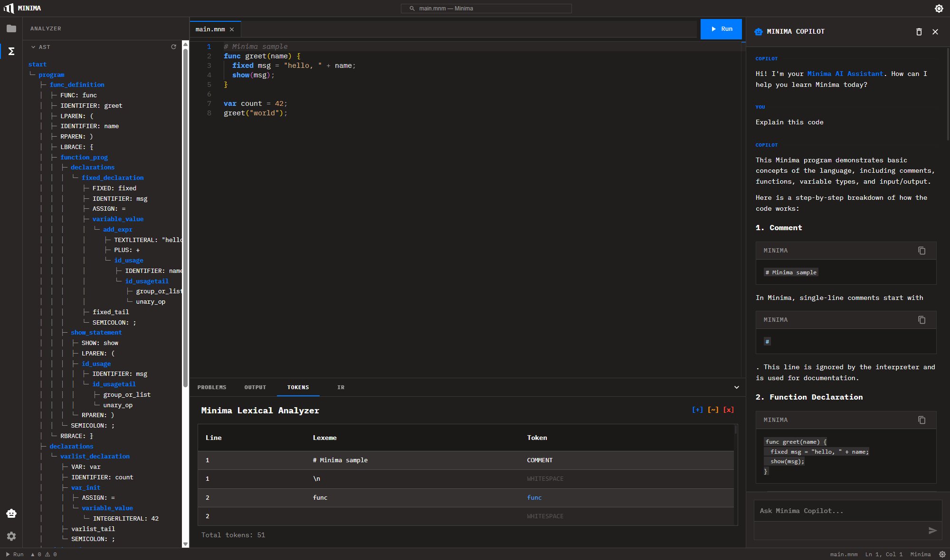Click main.mnm in the status bar
Viewport: 950px width, 560px height.
[x=844, y=554]
